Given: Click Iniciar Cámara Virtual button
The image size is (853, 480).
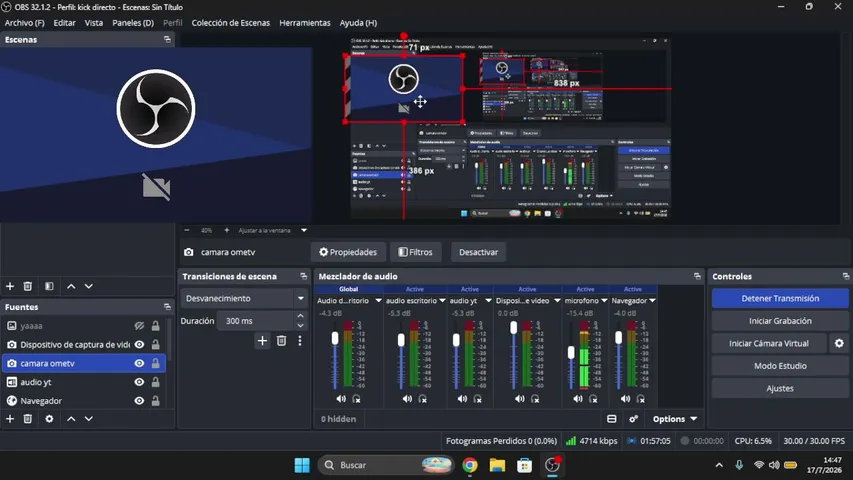Looking at the screenshot, I should [769, 343].
